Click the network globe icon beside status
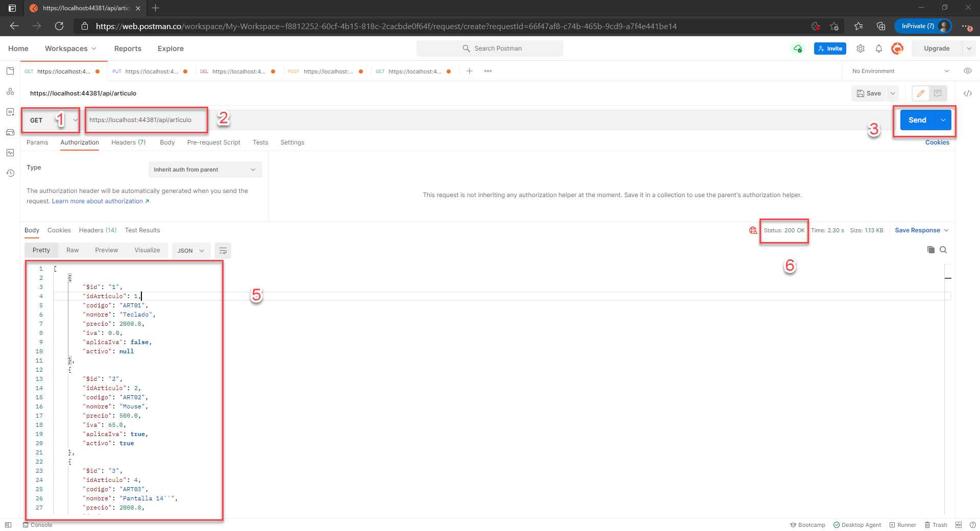 [753, 230]
